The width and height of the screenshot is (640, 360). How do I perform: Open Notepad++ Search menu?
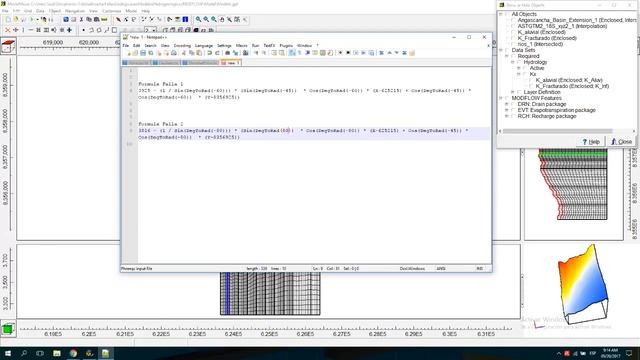[x=150, y=46]
